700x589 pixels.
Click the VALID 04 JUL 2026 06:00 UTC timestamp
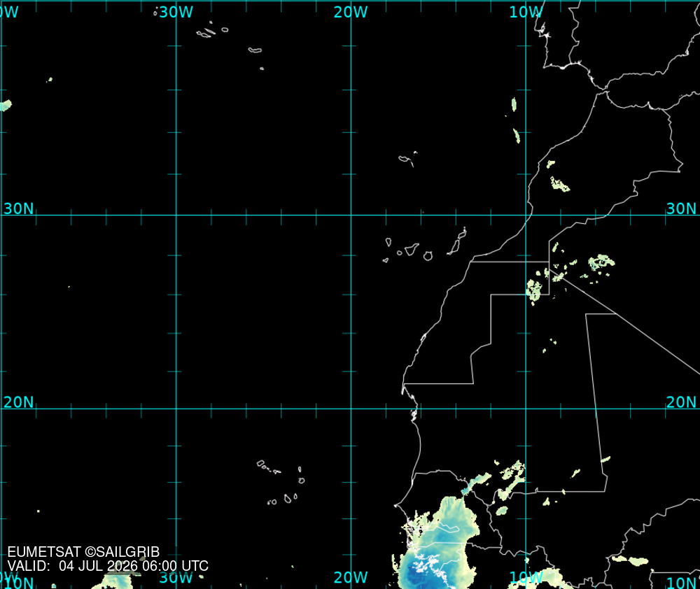coord(108,566)
